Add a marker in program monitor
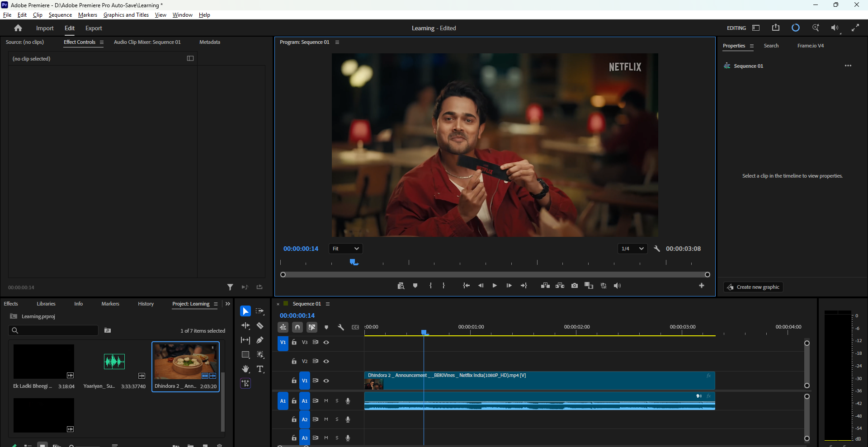The height and width of the screenshot is (447, 868). (x=415, y=286)
